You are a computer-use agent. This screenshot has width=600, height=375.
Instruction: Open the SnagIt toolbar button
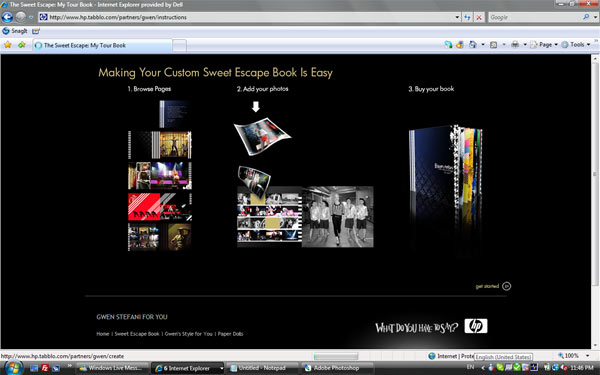[x=15, y=31]
